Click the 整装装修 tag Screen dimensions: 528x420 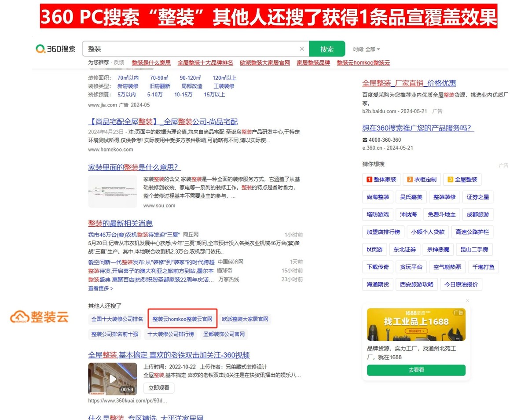pos(444,197)
